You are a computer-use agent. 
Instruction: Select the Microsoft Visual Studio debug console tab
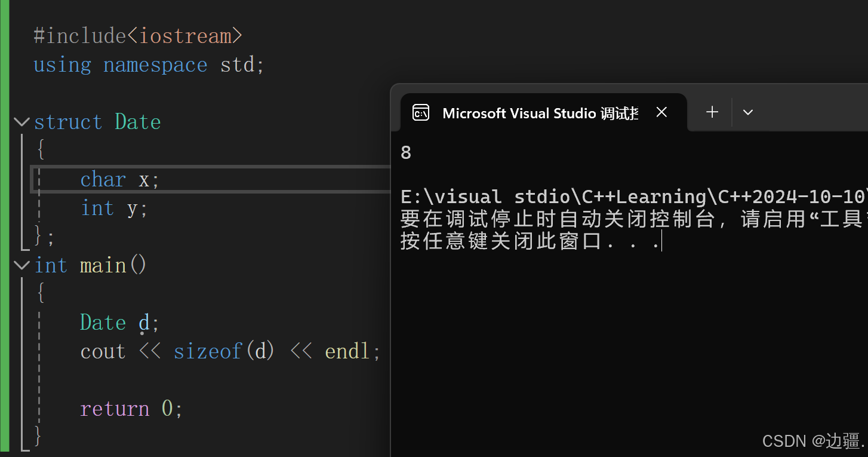(543, 112)
